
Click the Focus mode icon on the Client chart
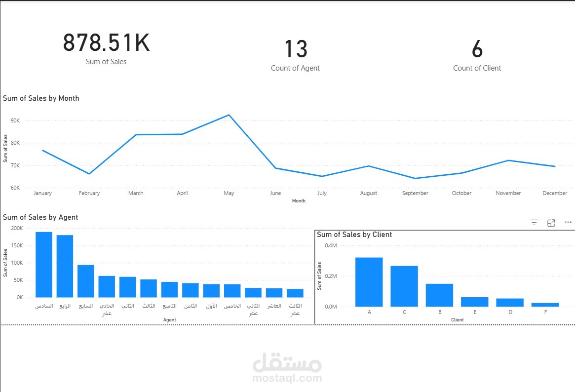(x=551, y=223)
